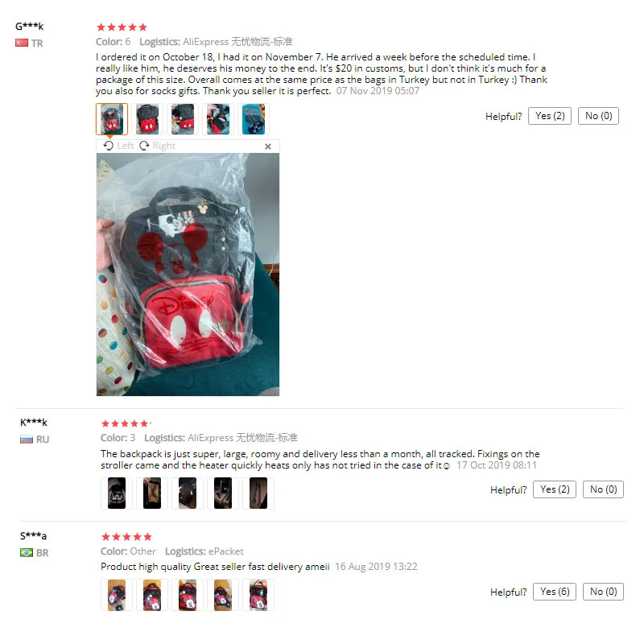
Task: Open S***a's fourth photo thumbnail
Action: pyautogui.click(x=223, y=595)
